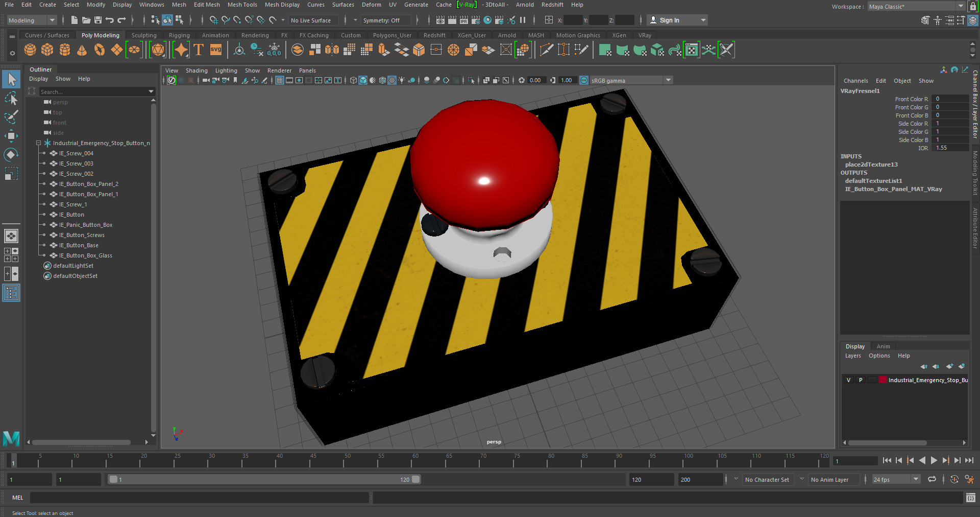Switch to the VRay shelf tab
The width and height of the screenshot is (980, 517).
pos(645,35)
